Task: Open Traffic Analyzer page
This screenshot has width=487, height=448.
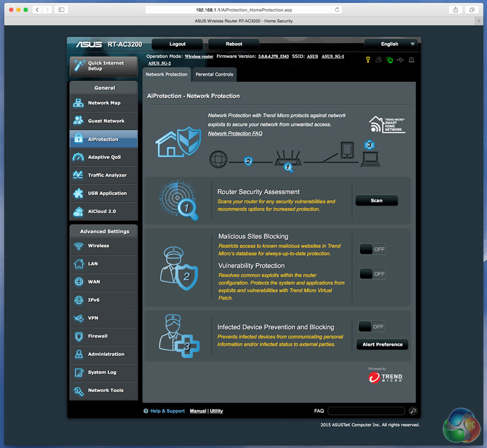Action: click(x=104, y=175)
